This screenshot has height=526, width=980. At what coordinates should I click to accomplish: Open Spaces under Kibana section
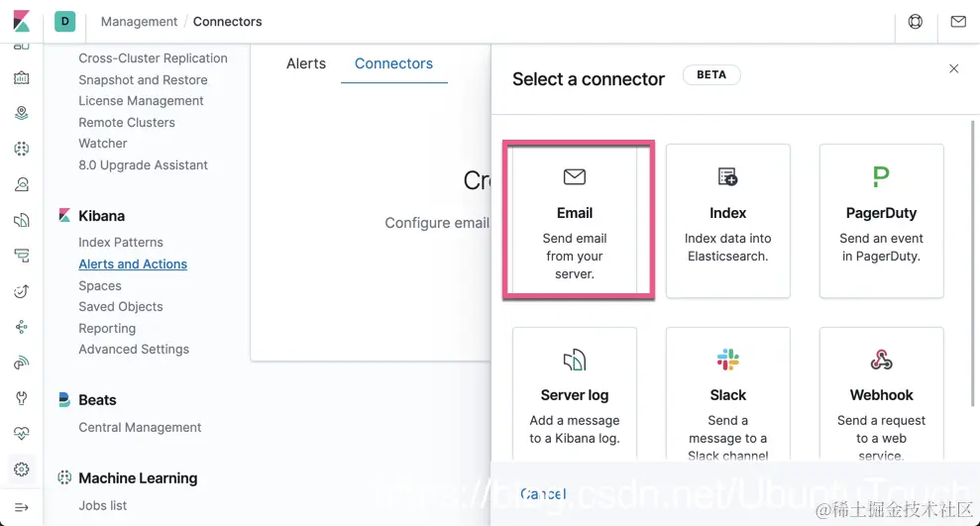[x=100, y=285]
